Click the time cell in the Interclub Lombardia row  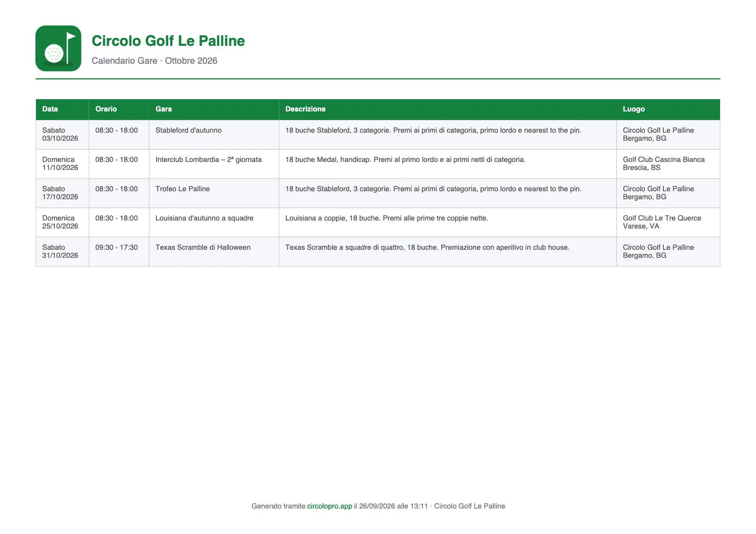coord(119,164)
